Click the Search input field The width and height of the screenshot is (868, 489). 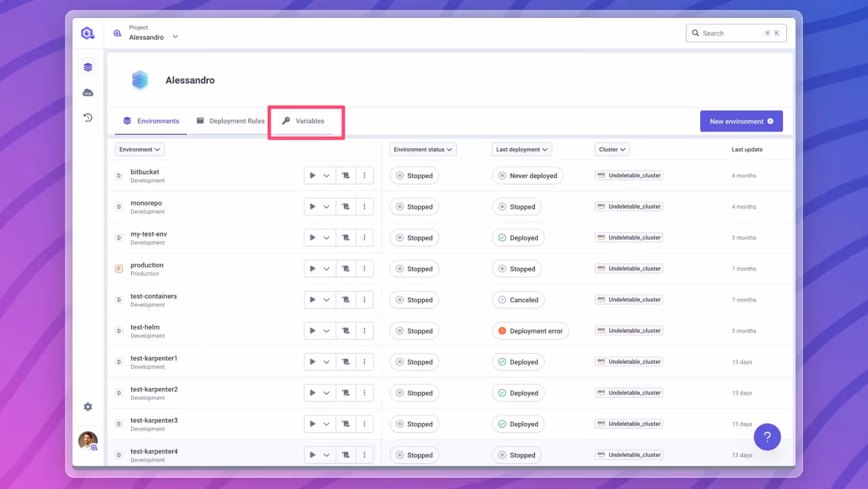tap(736, 33)
